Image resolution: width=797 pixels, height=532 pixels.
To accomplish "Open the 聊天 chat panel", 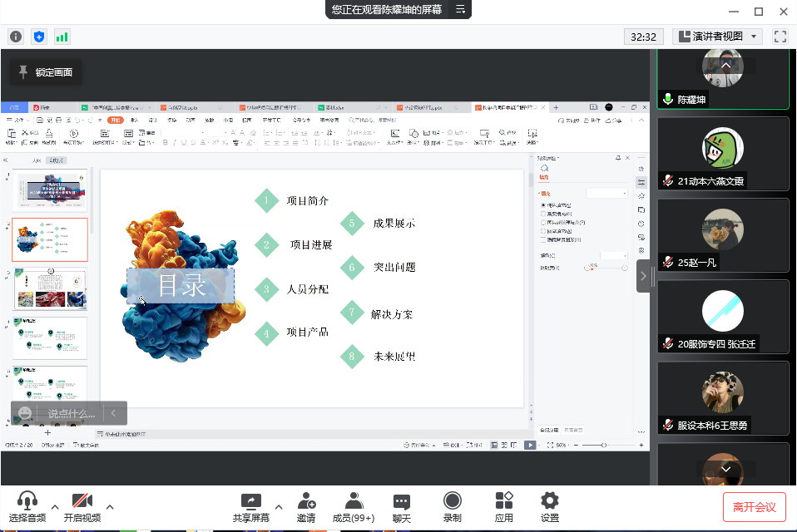I will (402, 507).
